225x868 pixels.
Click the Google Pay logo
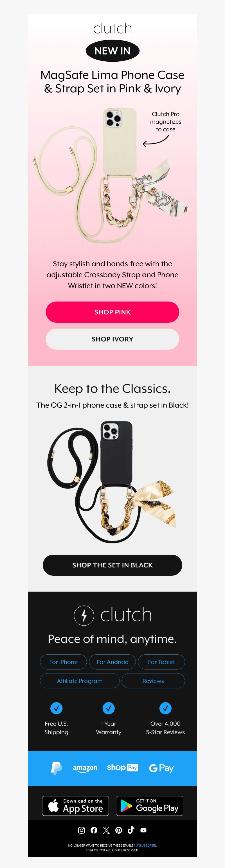161,768
